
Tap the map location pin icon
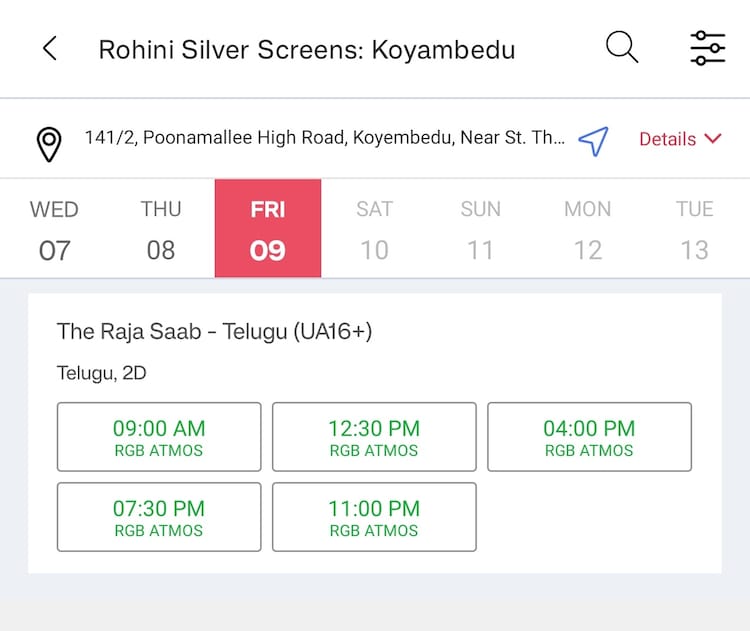[x=49, y=141]
